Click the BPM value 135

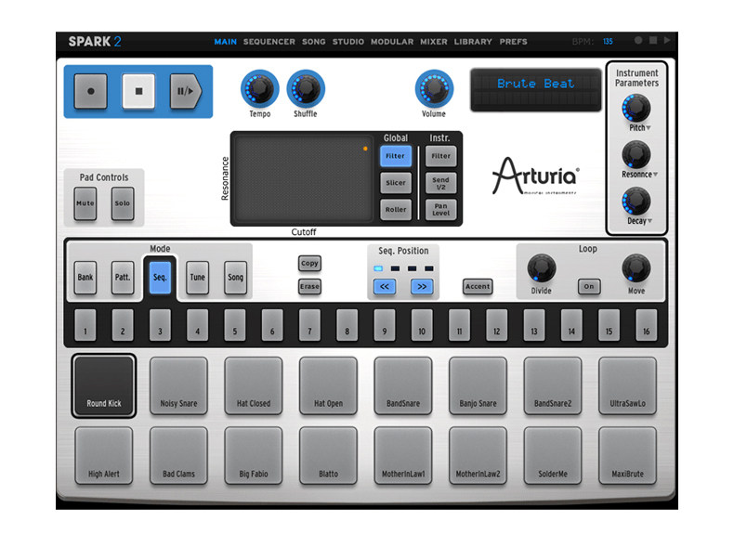[608, 42]
